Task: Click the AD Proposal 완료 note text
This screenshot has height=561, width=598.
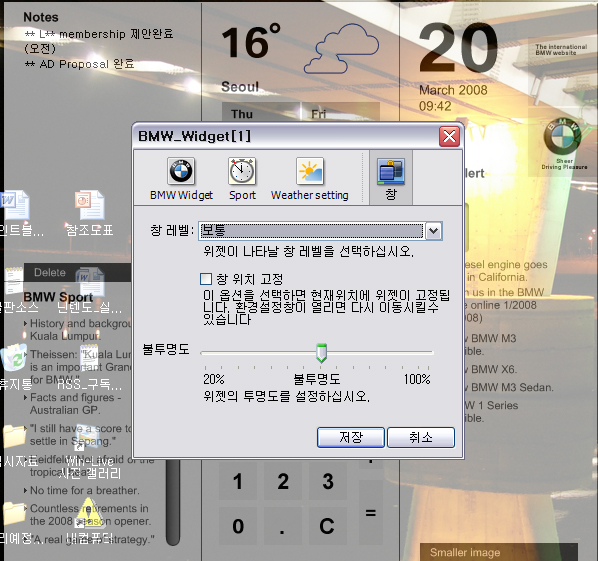Action: coord(80,64)
